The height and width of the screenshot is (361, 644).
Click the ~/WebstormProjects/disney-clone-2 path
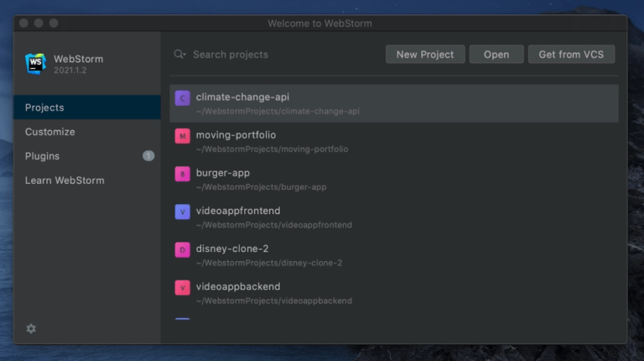coord(269,263)
